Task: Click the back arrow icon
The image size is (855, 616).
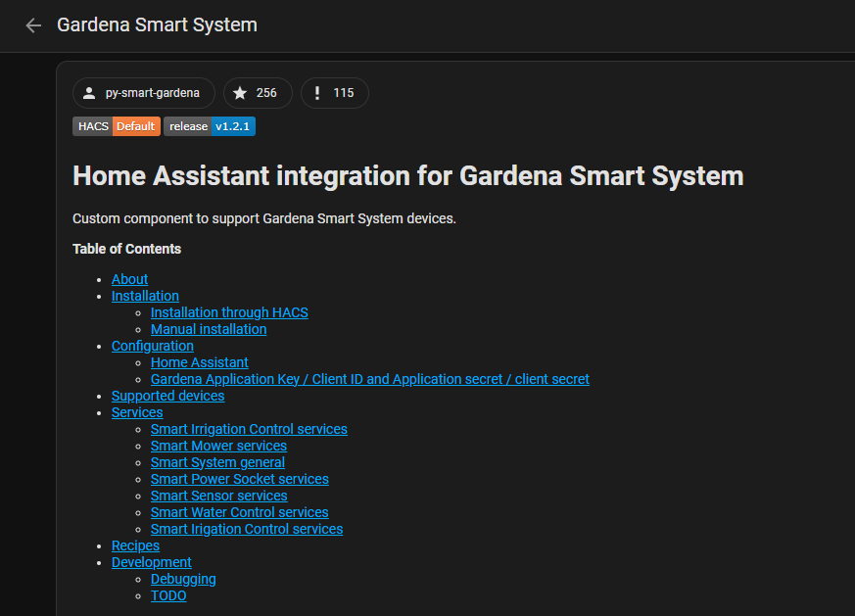Action: [33, 25]
